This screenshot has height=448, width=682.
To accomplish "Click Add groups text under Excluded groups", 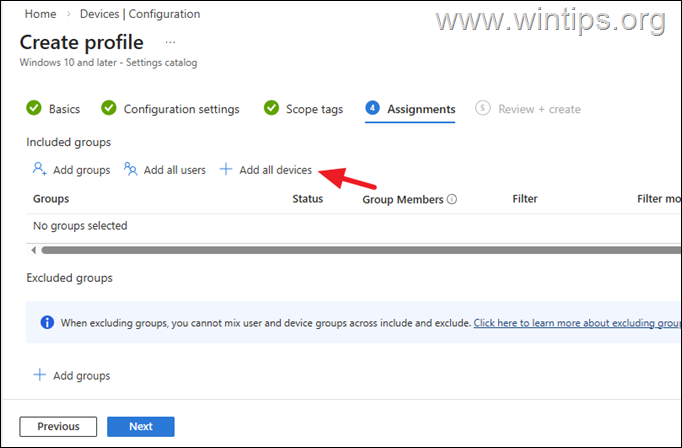I will 82,376.
